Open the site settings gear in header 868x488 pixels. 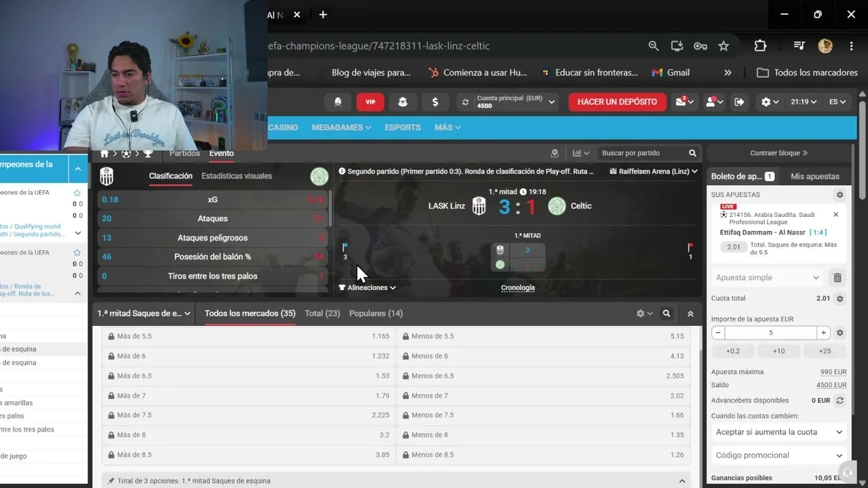click(x=770, y=102)
